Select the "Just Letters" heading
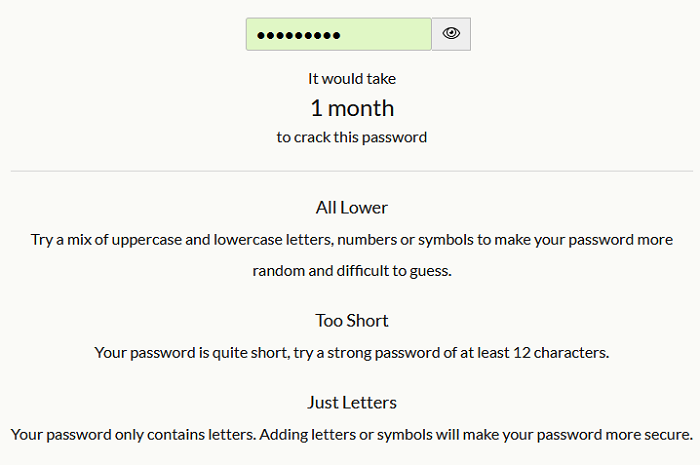Screen dimensions: 700x465 [x=352, y=403]
